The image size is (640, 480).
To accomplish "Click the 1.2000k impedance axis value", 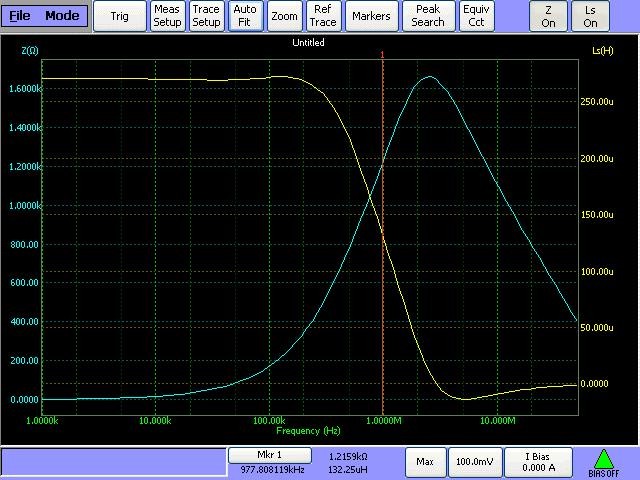I will [x=25, y=167].
